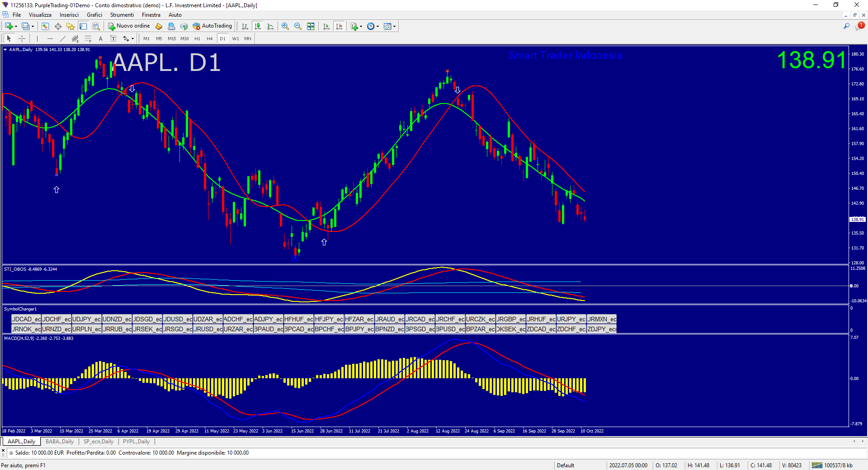Switch timeframe to M5
This screenshot has height=470, width=868.
pos(159,39)
